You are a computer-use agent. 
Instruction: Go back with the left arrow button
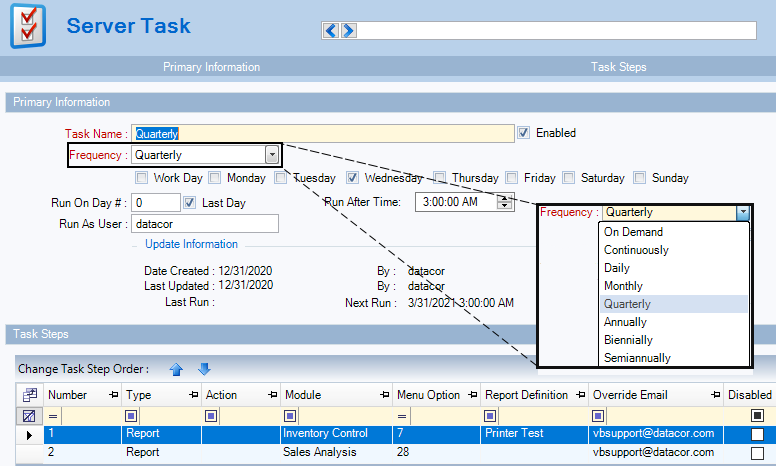tap(331, 31)
